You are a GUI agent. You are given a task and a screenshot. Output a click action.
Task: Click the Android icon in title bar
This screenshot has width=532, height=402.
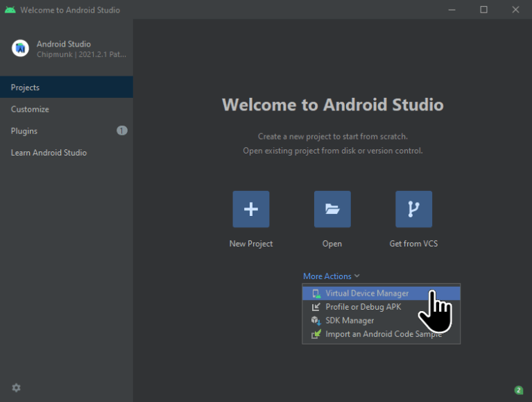coord(10,10)
